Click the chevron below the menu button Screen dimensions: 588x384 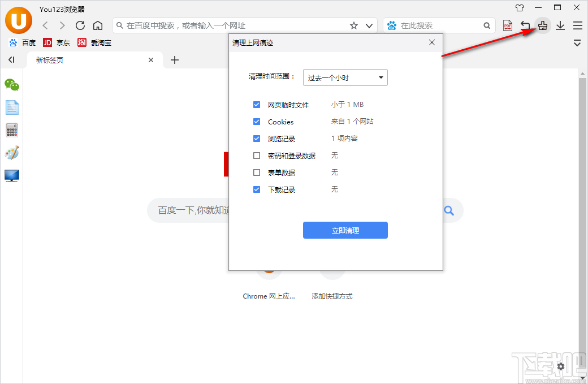point(577,42)
